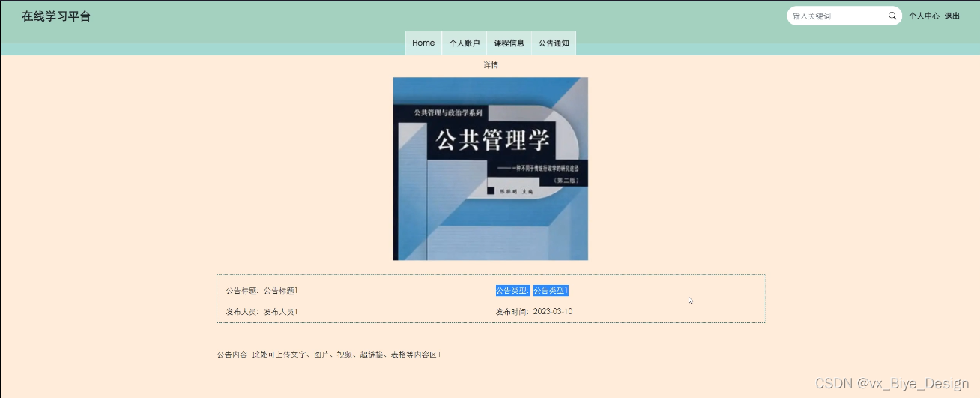
Task: Open the 个人账户 menu tab
Action: coord(464,43)
